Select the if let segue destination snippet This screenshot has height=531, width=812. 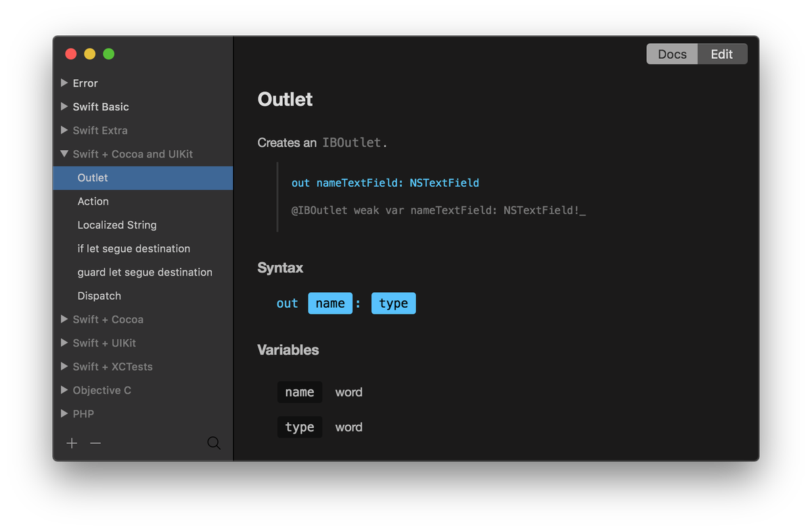(x=143, y=249)
